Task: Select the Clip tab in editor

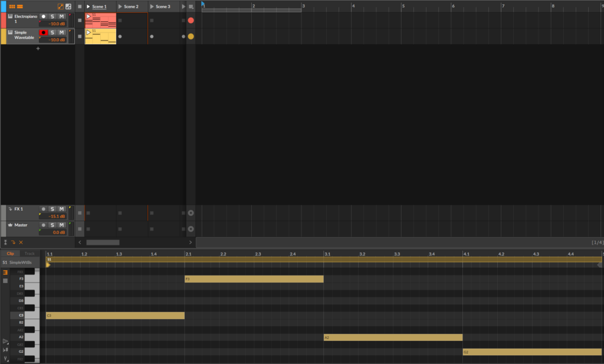Action: pos(11,254)
